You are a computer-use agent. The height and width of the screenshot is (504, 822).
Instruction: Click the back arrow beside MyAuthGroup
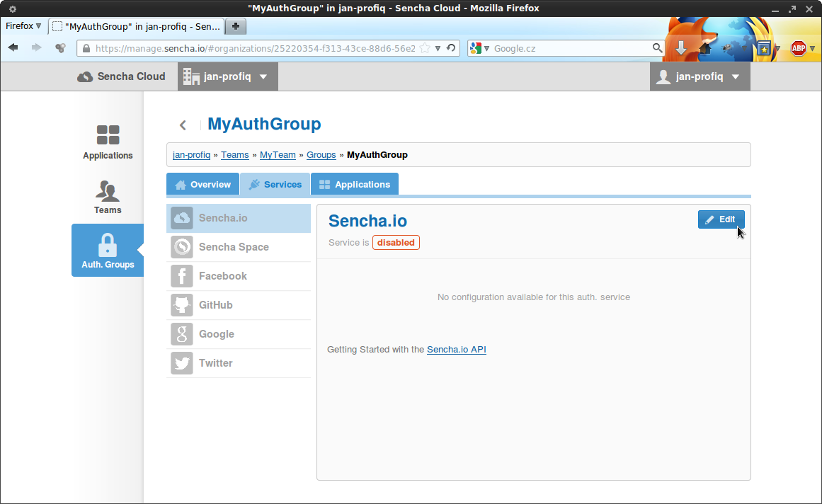183,125
